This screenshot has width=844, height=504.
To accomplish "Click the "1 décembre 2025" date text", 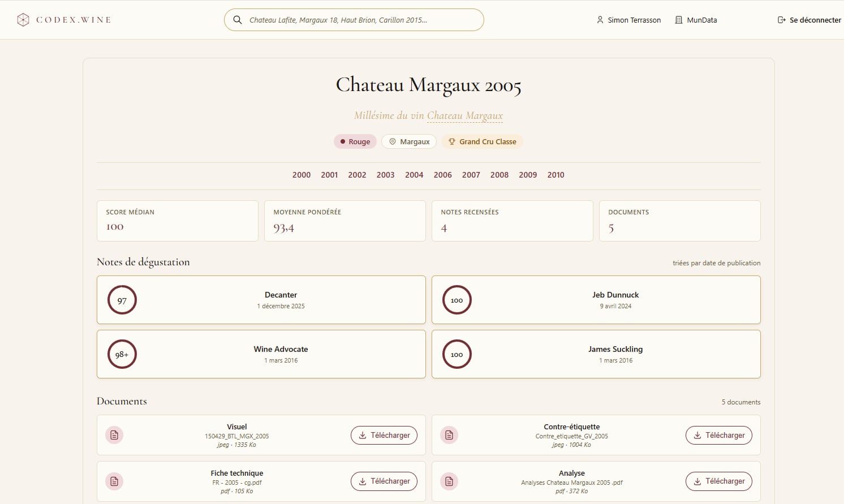I will (281, 306).
